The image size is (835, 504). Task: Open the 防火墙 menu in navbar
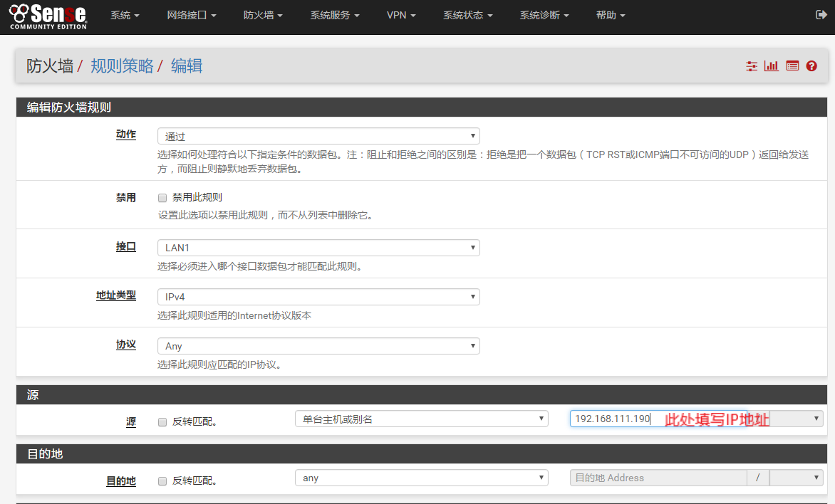tap(263, 15)
